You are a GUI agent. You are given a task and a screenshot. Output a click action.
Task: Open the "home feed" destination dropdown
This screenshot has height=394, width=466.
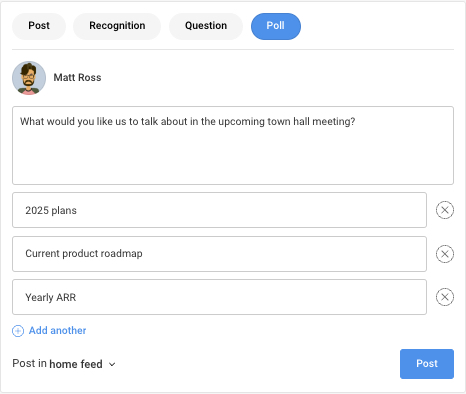pyautogui.click(x=82, y=364)
